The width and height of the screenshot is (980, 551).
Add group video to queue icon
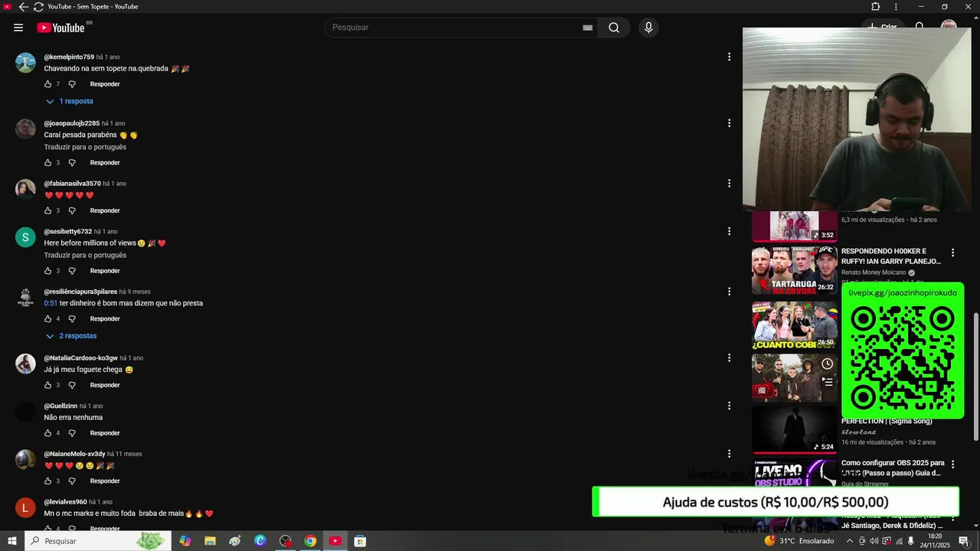(x=827, y=380)
